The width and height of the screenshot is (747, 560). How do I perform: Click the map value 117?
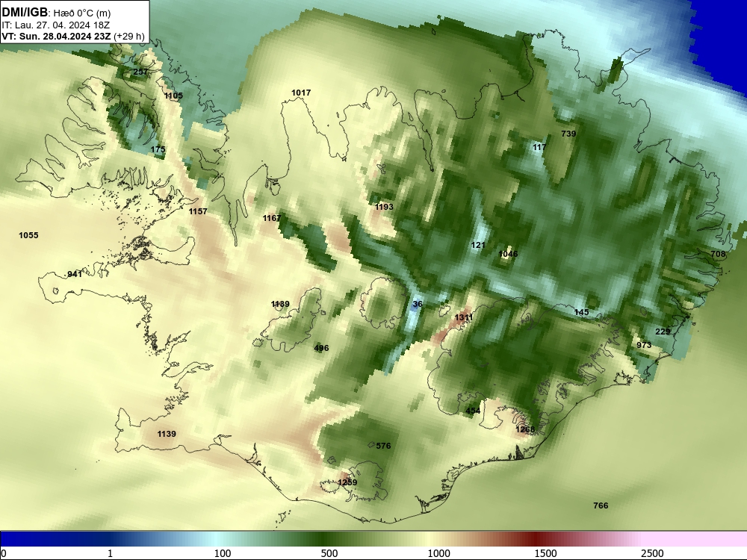539,147
